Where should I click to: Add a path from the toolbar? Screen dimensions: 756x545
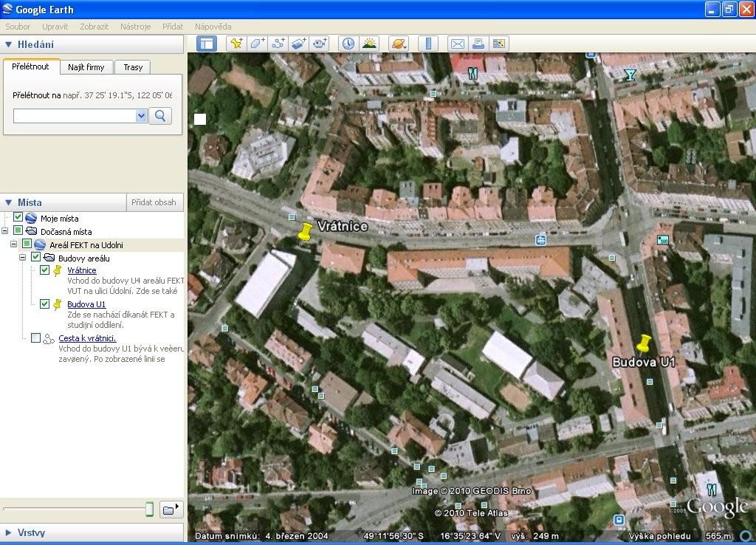(x=278, y=44)
